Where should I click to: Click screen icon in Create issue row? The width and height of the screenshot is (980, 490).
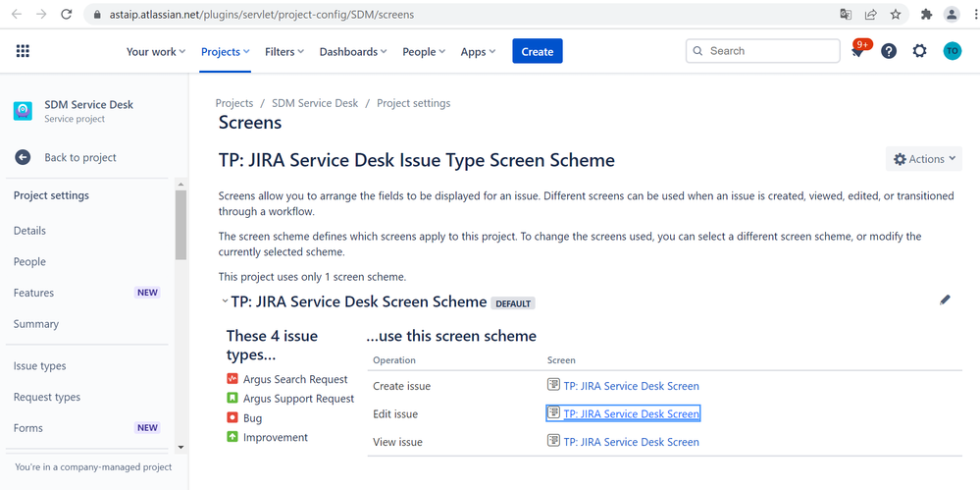click(x=553, y=384)
